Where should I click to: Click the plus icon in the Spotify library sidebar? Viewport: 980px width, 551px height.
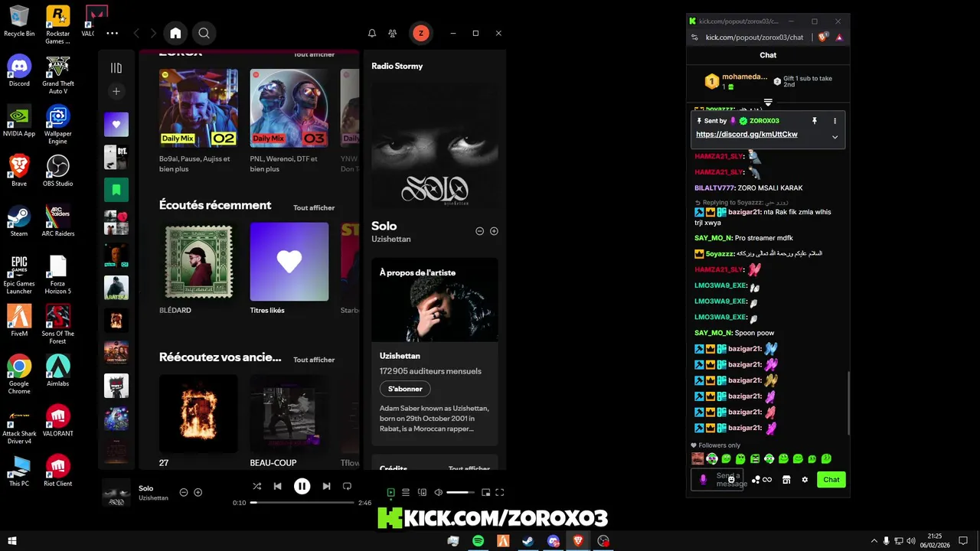tap(116, 91)
